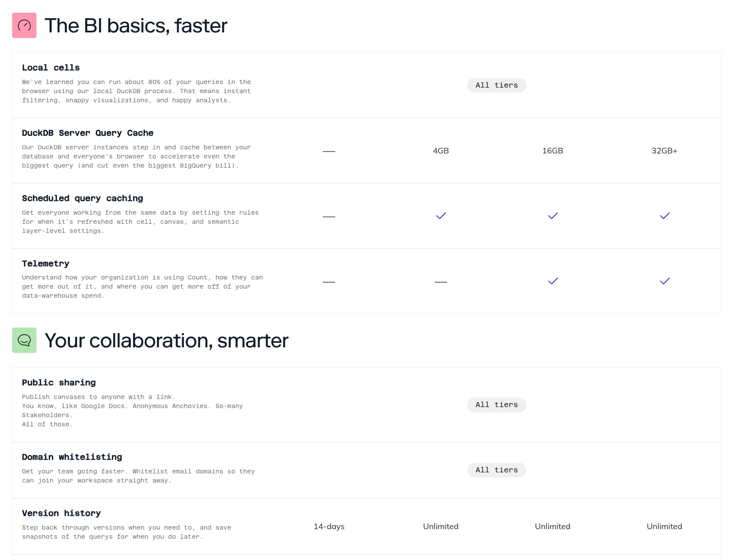Click the dash in DuckDB Server Query Cache row

click(329, 151)
